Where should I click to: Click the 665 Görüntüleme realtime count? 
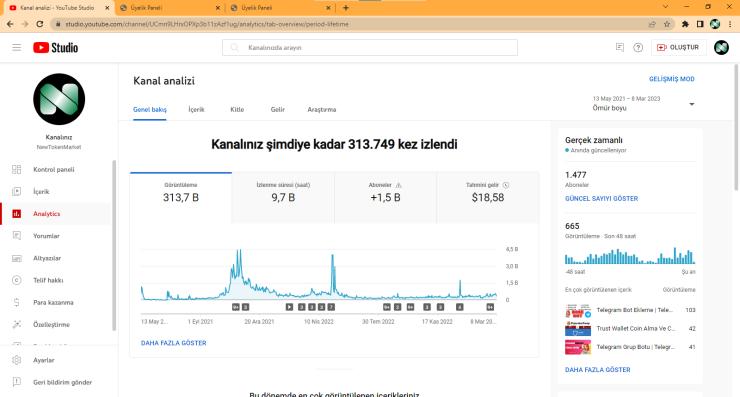pos(572,226)
